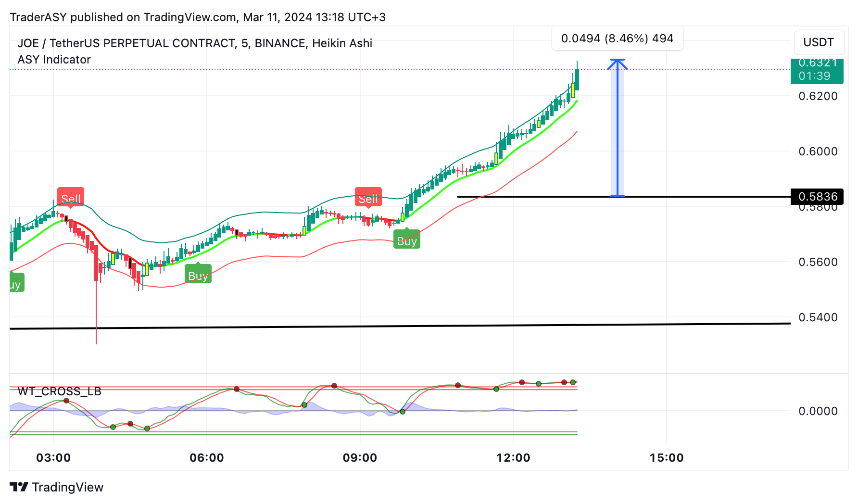Click the WT_CROSS_LB indicator label
The height and width of the screenshot is (504, 858).
point(60,391)
